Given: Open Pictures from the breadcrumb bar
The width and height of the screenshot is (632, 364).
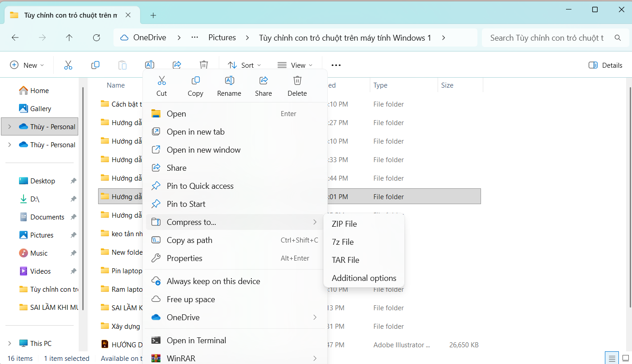Looking at the screenshot, I should click(222, 37).
